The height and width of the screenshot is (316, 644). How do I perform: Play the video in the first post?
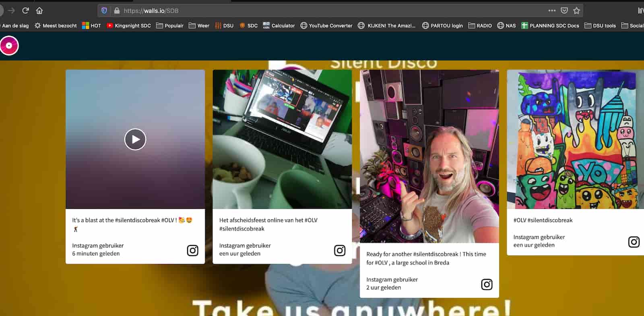(135, 139)
